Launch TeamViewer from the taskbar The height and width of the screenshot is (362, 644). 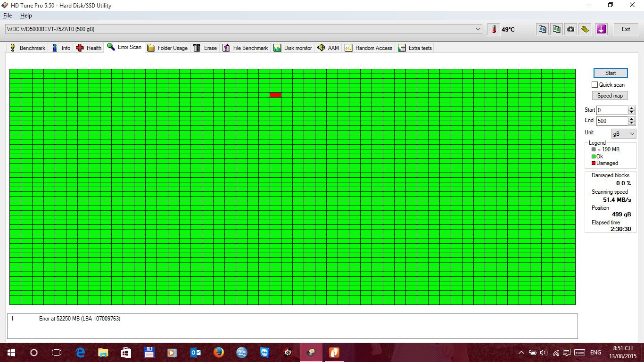pyautogui.click(x=265, y=352)
